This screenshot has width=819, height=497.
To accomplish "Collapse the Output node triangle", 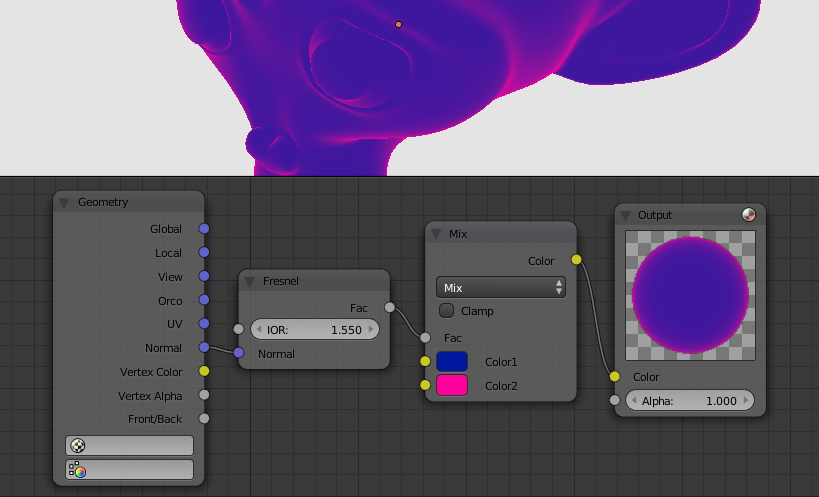I will pyautogui.click(x=625, y=216).
